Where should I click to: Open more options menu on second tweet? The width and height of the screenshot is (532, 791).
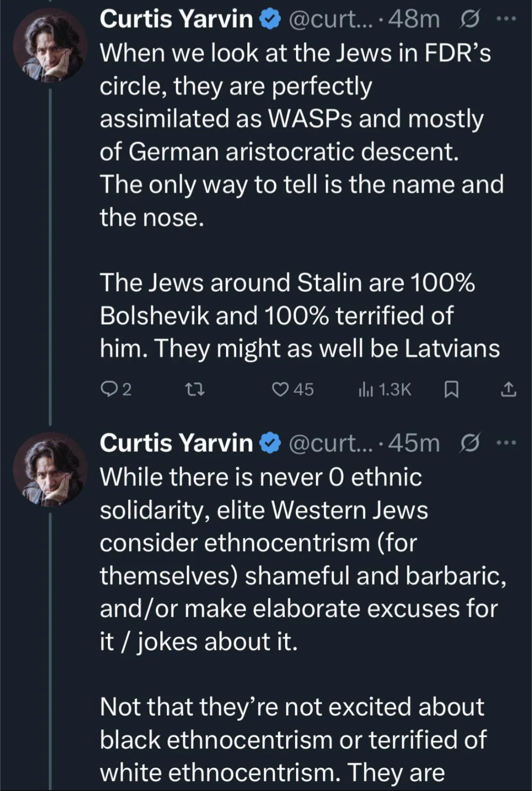506,443
